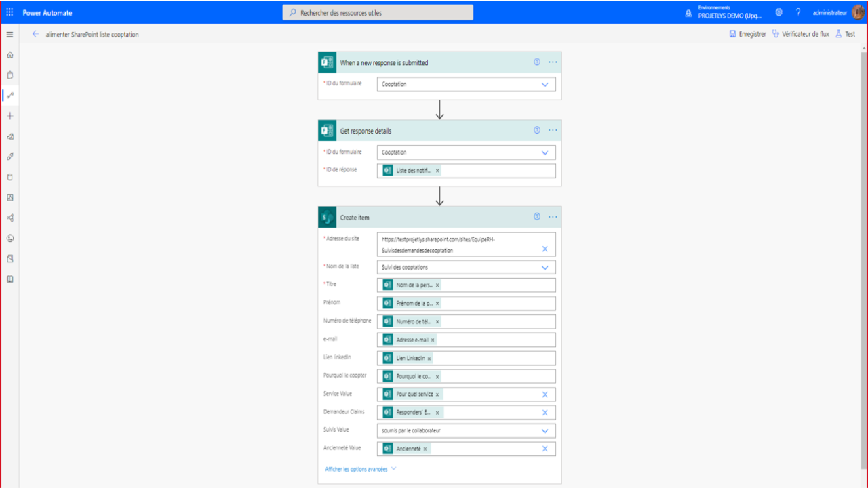
Task: Clear the Adresse du site value
Action: [545, 249]
